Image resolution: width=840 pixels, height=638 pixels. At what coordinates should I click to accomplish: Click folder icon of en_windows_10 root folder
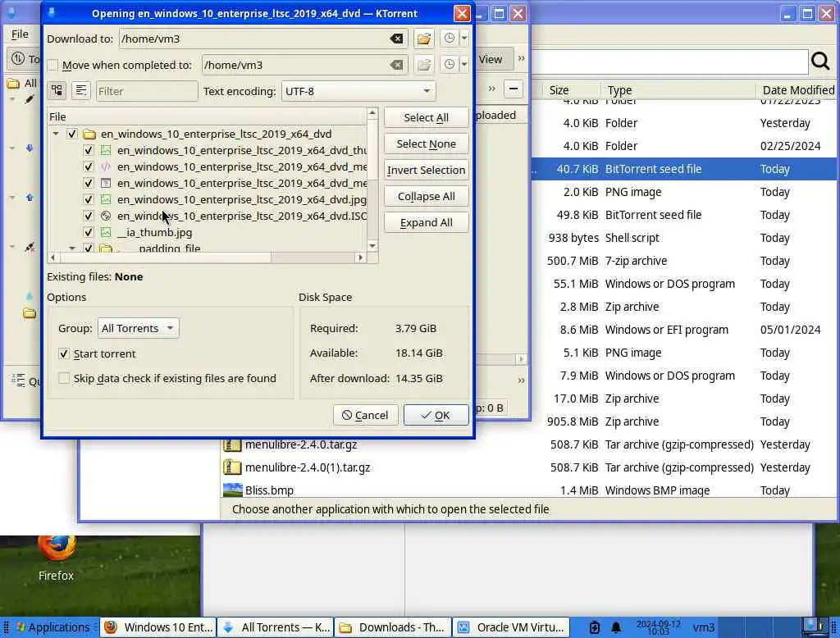tap(89, 134)
